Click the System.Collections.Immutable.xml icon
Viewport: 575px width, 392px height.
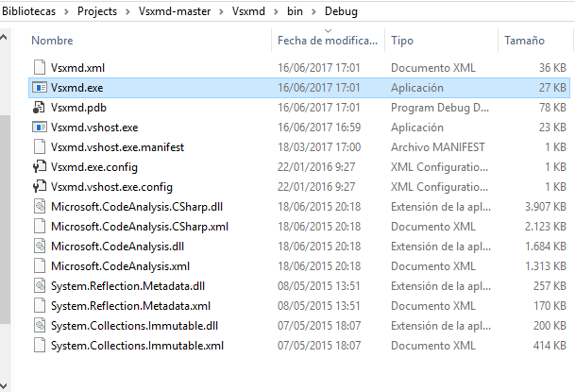click(x=40, y=345)
